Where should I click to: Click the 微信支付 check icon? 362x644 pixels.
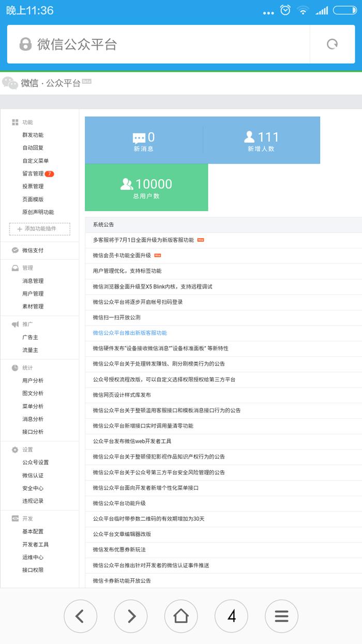click(15, 250)
